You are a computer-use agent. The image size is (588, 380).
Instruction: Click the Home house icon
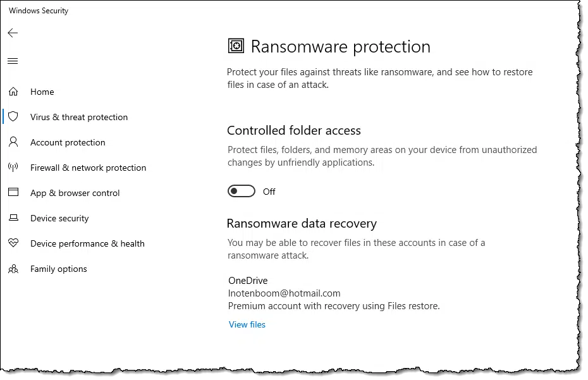pos(13,92)
